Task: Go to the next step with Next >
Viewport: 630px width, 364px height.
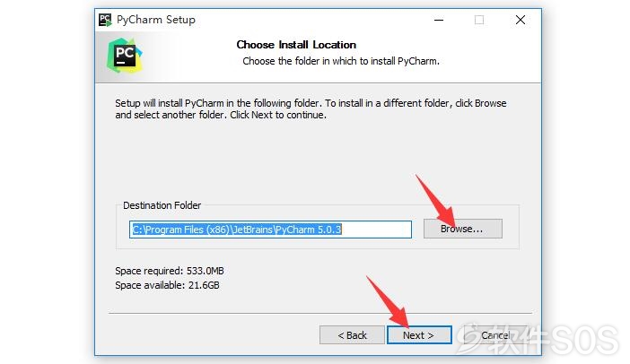Action: [419, 335]
